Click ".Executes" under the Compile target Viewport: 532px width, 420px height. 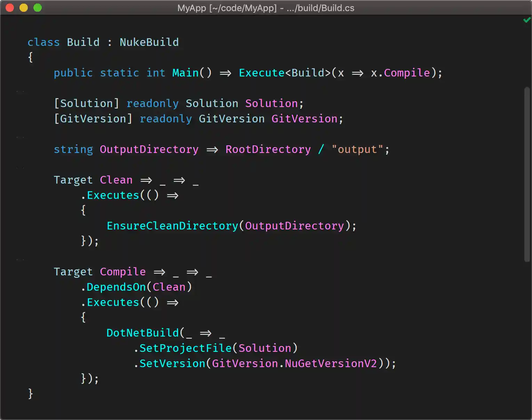pyautogui.click(x=110, y=302)
